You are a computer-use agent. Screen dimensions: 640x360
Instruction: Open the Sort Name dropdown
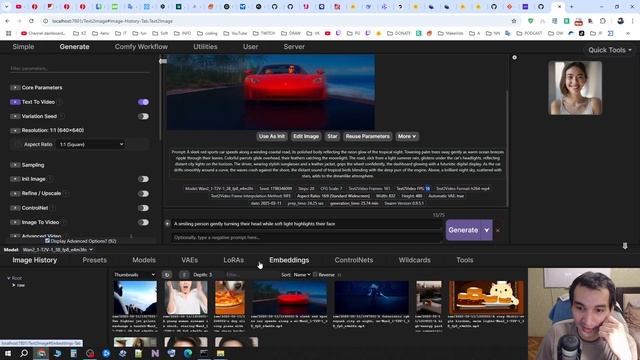click(302, 275)
